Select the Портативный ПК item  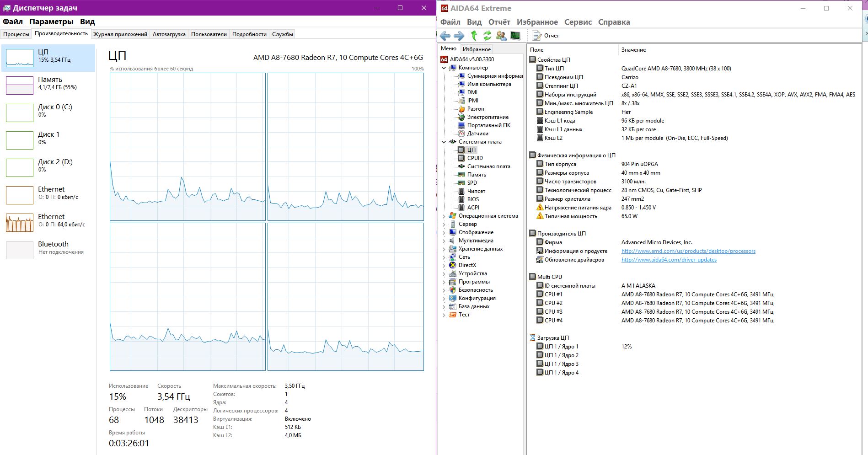click(x=484, y=125)
